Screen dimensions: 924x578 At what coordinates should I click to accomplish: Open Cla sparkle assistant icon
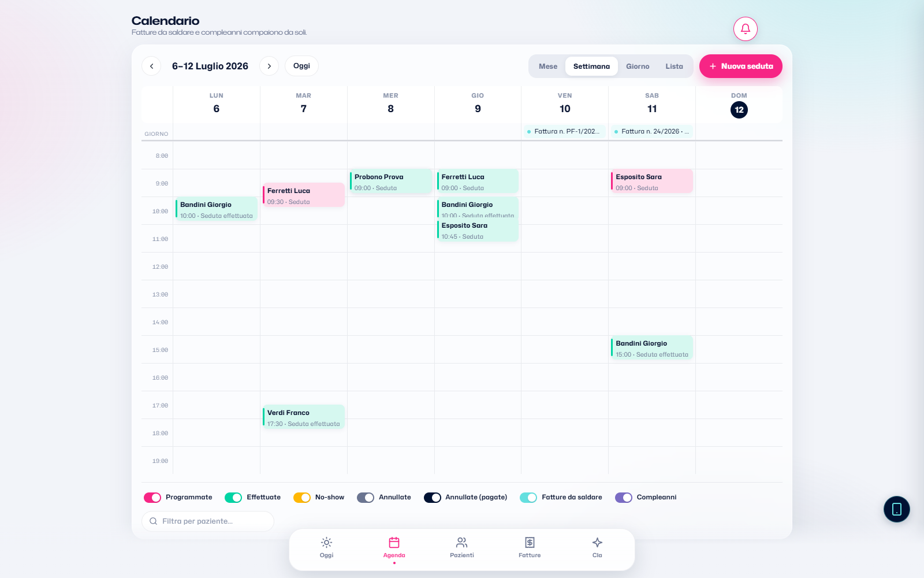point(597,543)
